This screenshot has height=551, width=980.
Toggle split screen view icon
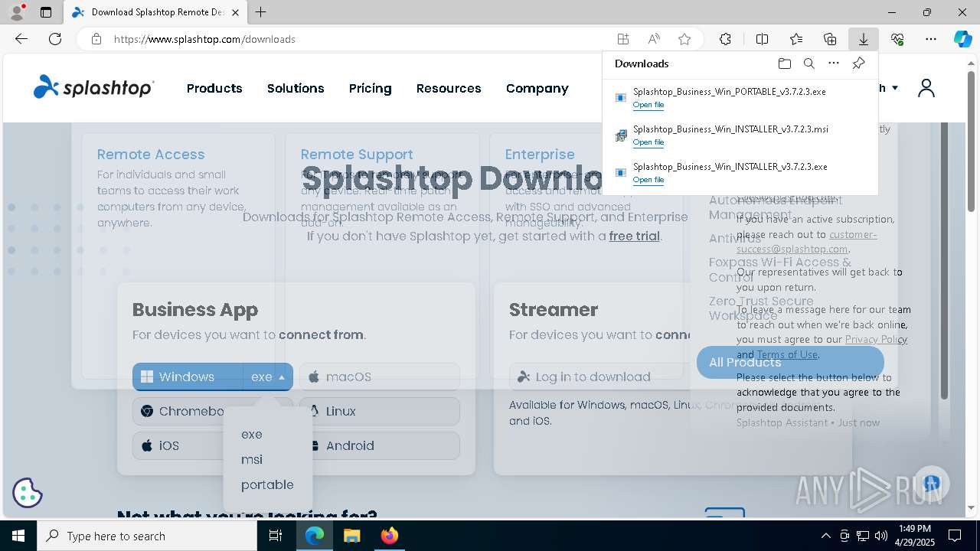pyautogui.click(x=762, y=39)
